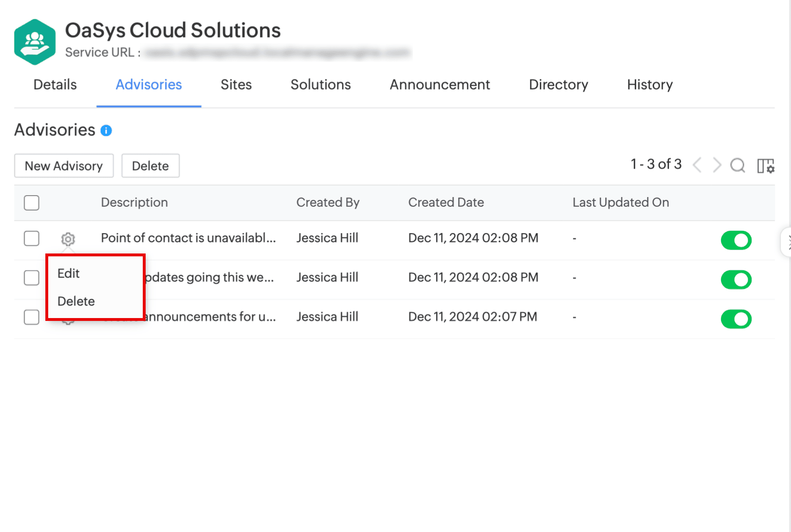The height and width of the screenshot is (532, 791).
Task: Go to the next page arrow
Action: 717,165
